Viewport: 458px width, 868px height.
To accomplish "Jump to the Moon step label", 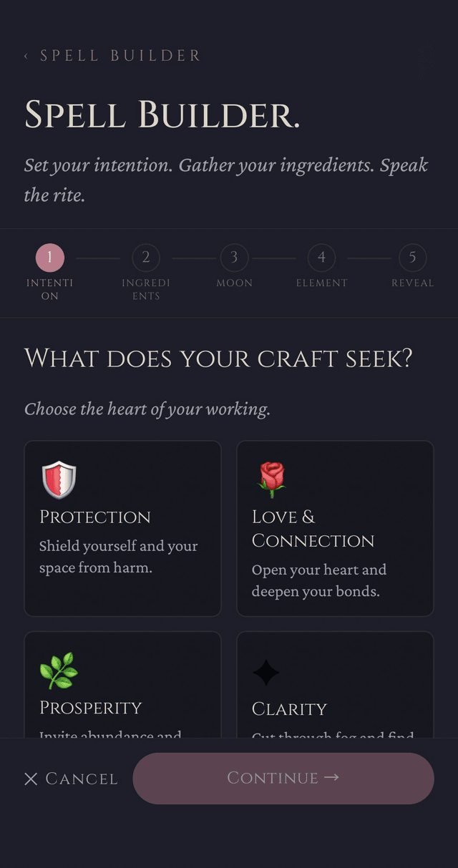I will [234, 283].
